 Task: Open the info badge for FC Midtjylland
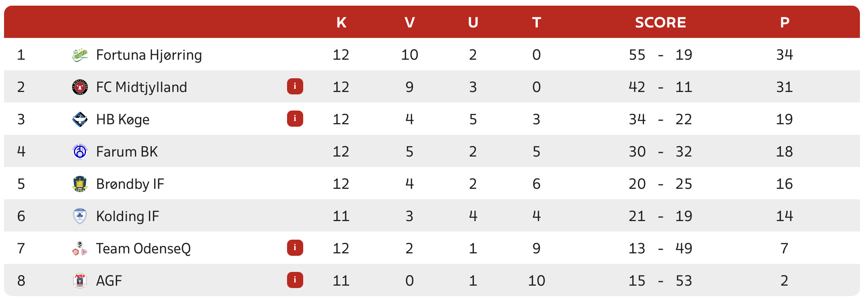coord(295,86)
